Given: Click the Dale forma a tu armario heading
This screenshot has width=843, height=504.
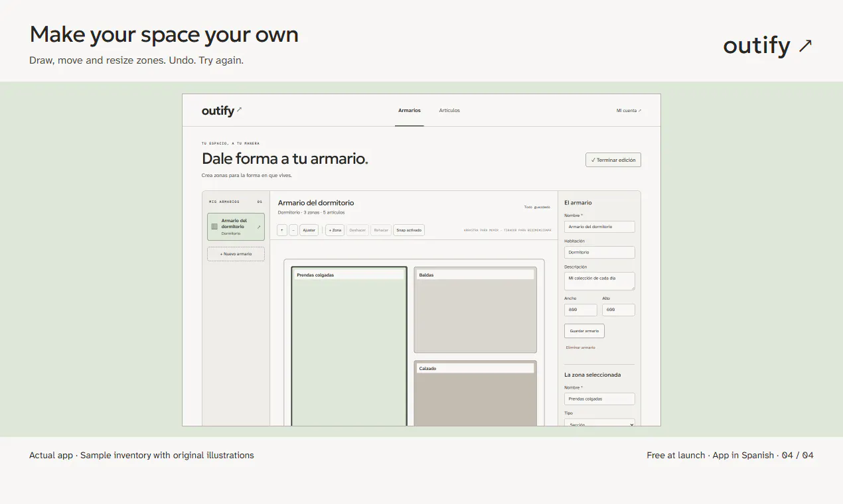Looking at the screenshot, I should pyautogui.click(x=285, y=159).
